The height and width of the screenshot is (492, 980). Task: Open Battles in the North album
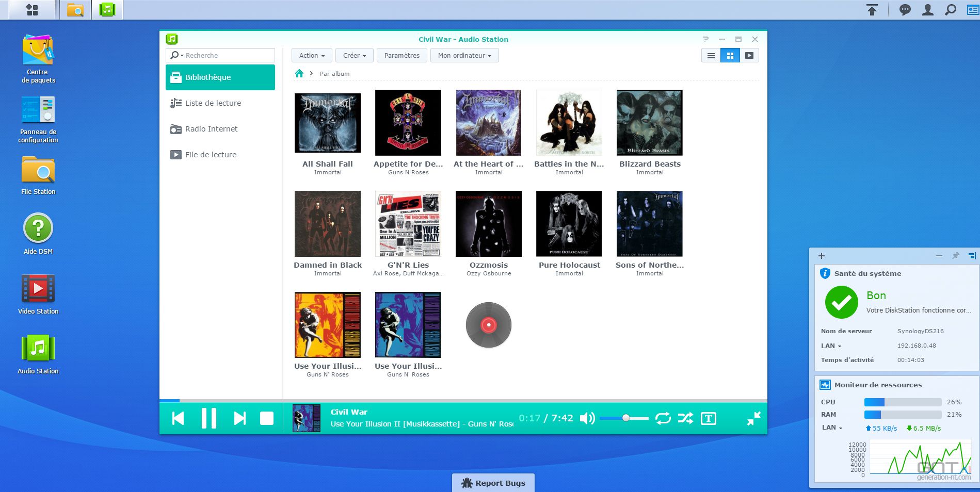(569, 123)
